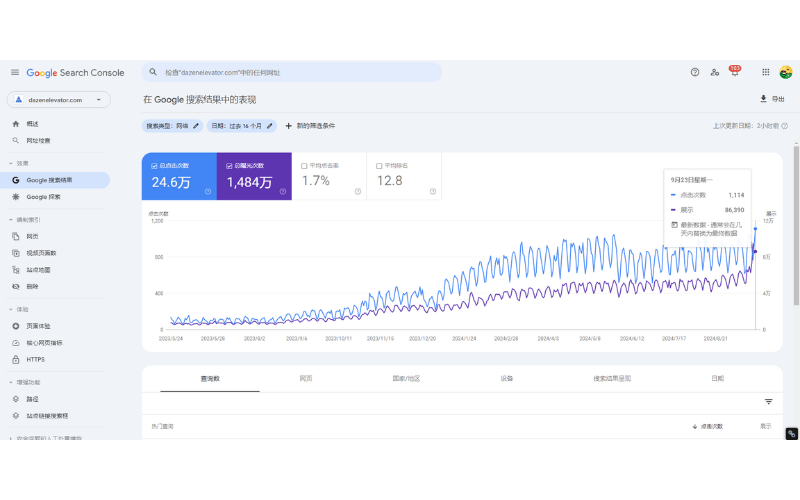Screen dimensions: 800x500
Task: Click the Google Search Console logo
Action: 75,73
